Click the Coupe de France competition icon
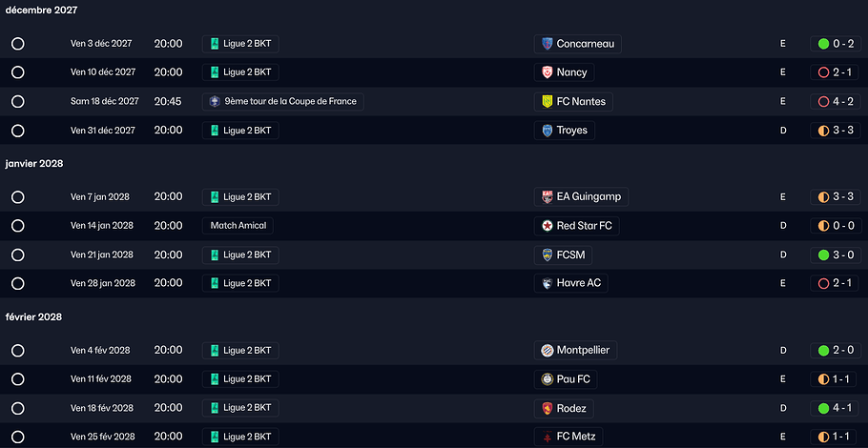The height and width of the screenshot is (448, 868). point(215,101)
